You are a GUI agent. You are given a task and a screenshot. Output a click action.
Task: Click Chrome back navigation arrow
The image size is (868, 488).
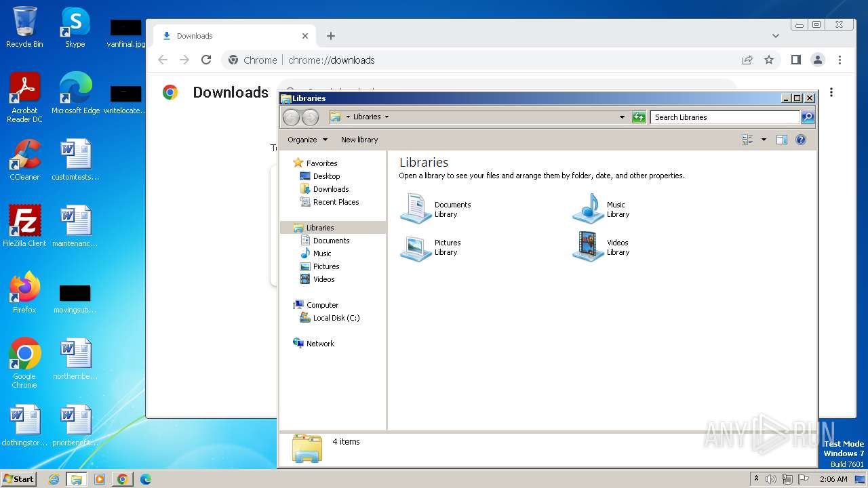[x=163, y=60]
